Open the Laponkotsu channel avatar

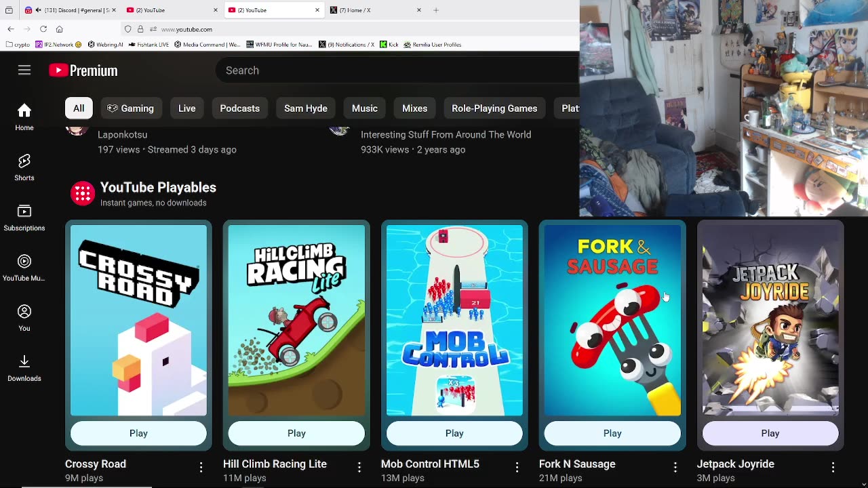point(77,130)
